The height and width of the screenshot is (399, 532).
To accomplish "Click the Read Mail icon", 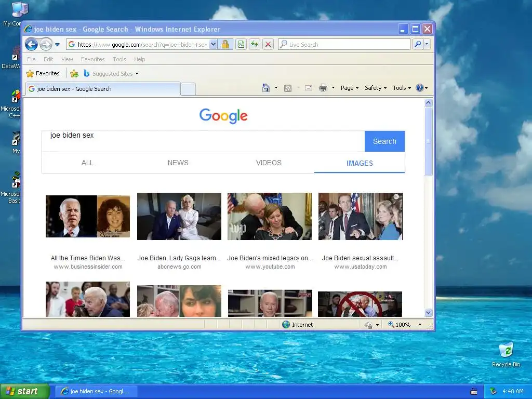I will point(309,88).
